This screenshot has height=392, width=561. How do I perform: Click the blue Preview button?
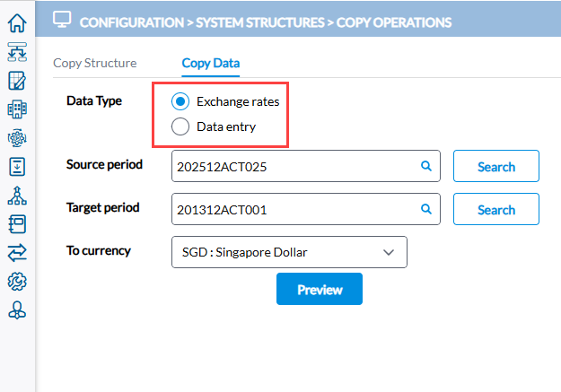tap(320, 289)
